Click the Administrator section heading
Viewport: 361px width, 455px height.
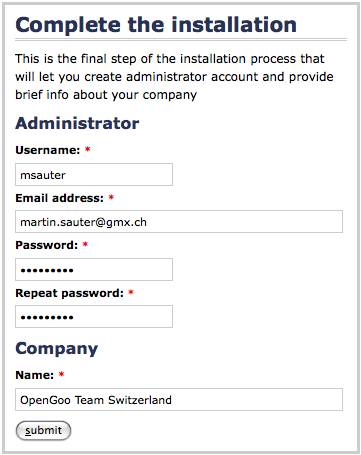pos(77,123)
